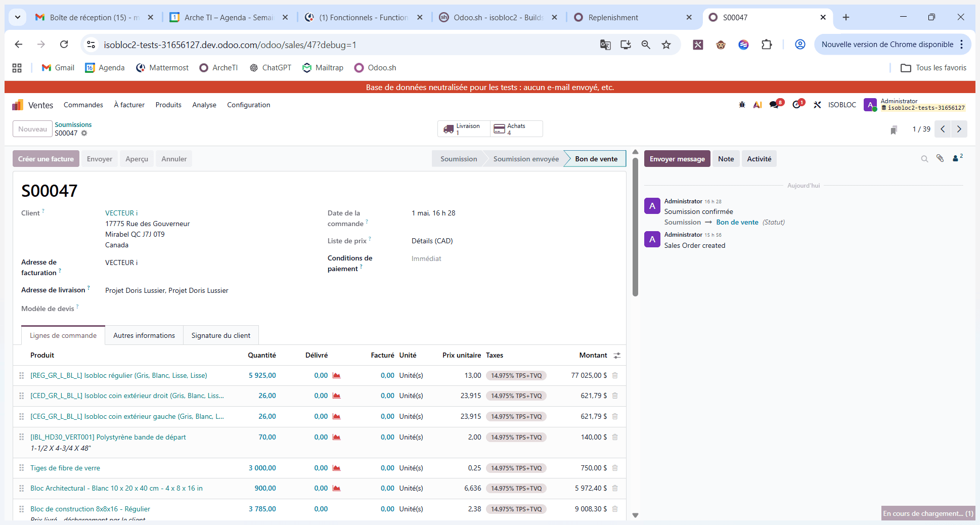Search the chatter with magnifier icon

[924, 159]
